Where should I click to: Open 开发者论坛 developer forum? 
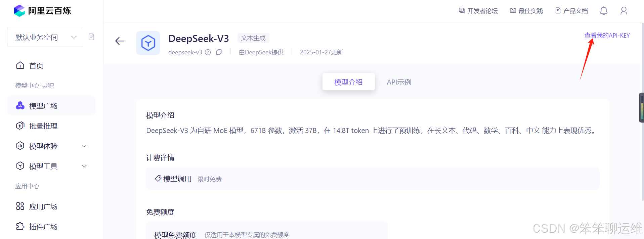coord(478,11)
